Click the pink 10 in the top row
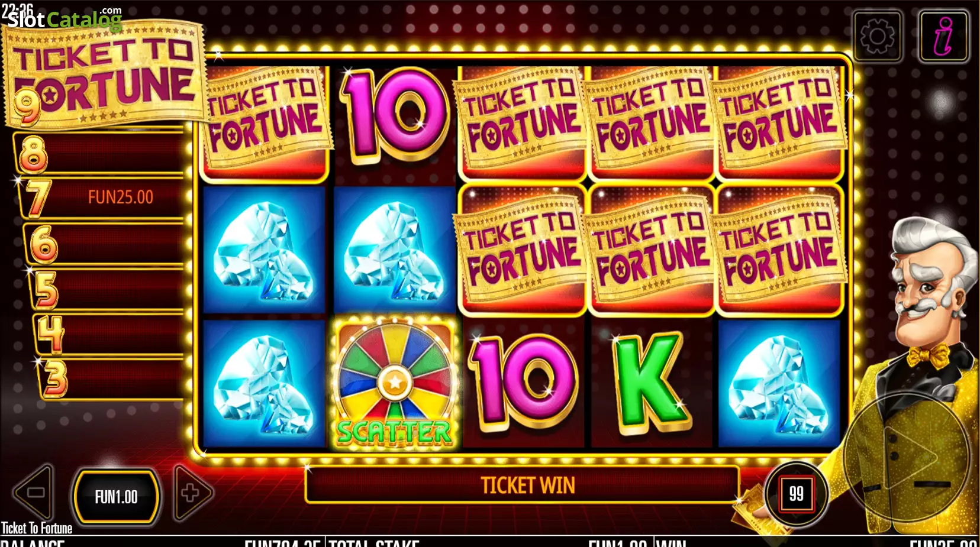Screen dimensions: 980x547 pyautogui.click(x=394, y=115)
